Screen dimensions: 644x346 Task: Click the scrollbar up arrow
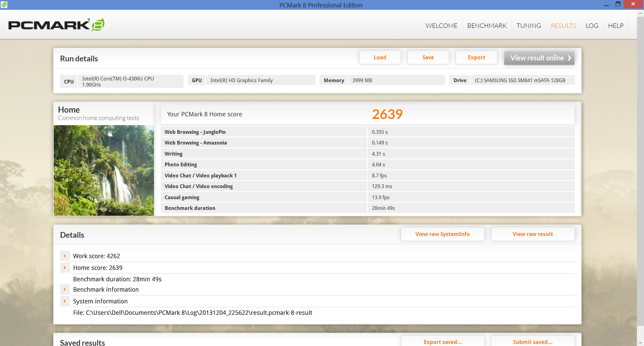(x=640, y=13)
